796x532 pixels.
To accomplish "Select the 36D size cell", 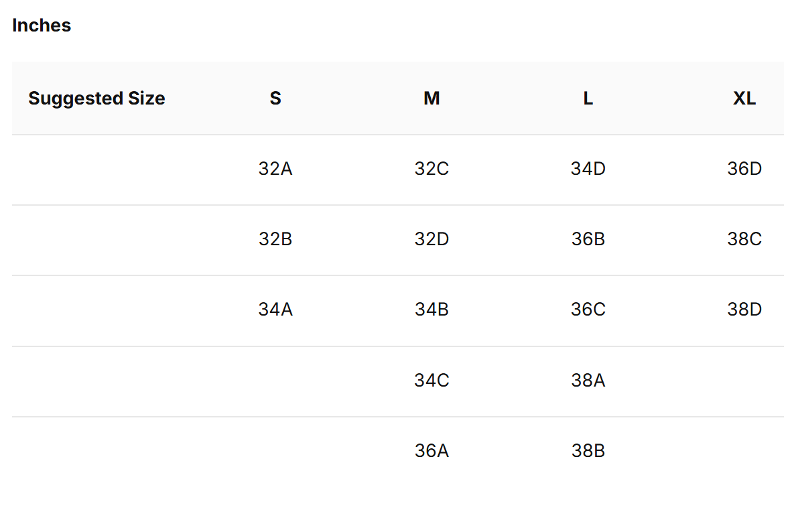I will click(x=744, y=169).
